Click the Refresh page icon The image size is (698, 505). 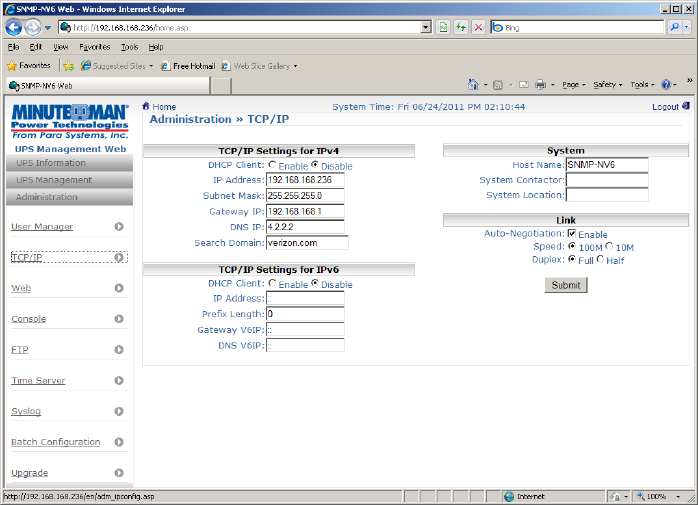tap(461, 28)
